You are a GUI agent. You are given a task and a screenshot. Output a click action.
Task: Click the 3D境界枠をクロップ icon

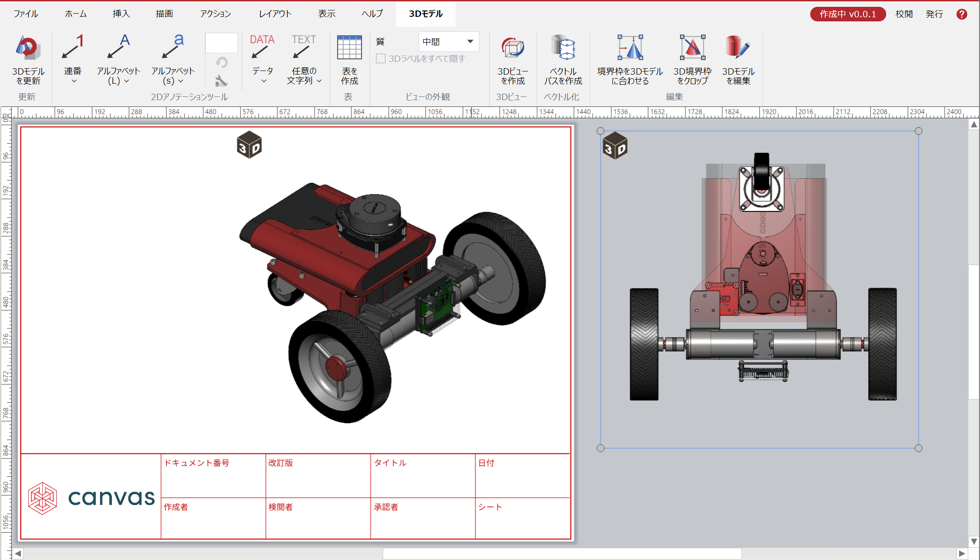coord(692,47)
